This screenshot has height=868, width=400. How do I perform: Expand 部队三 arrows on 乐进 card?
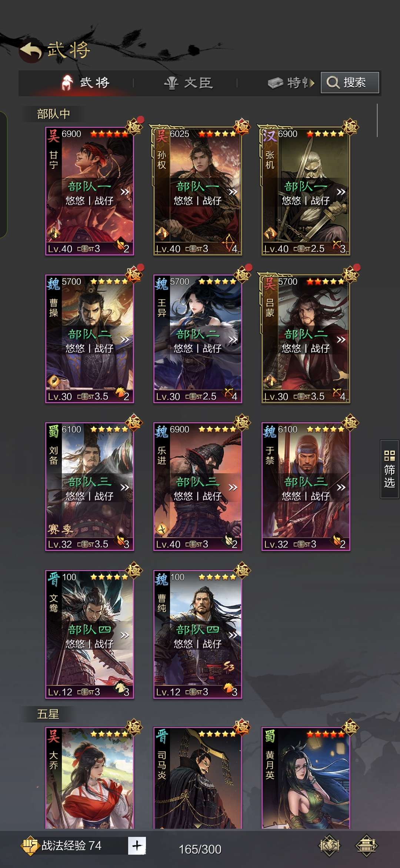(x=233, y=487)
